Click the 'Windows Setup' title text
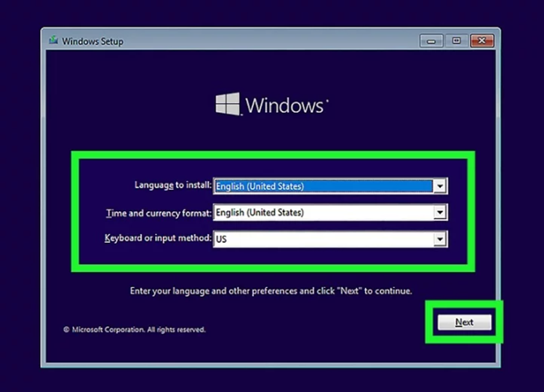The height and width of the screenshot is (392, 544). pos(92,41)
